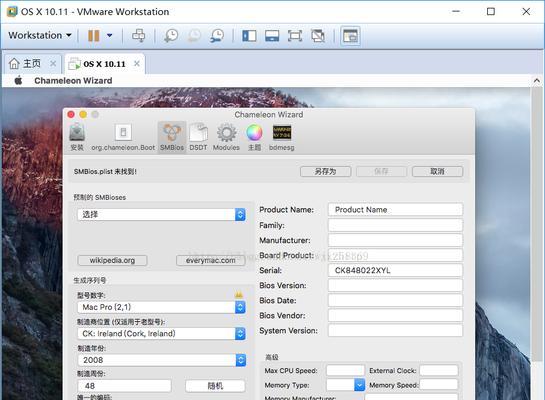The image size is (545, 400).
Task: Open the Chameleon Wizard menu bar item
Action: coord(73,81)
